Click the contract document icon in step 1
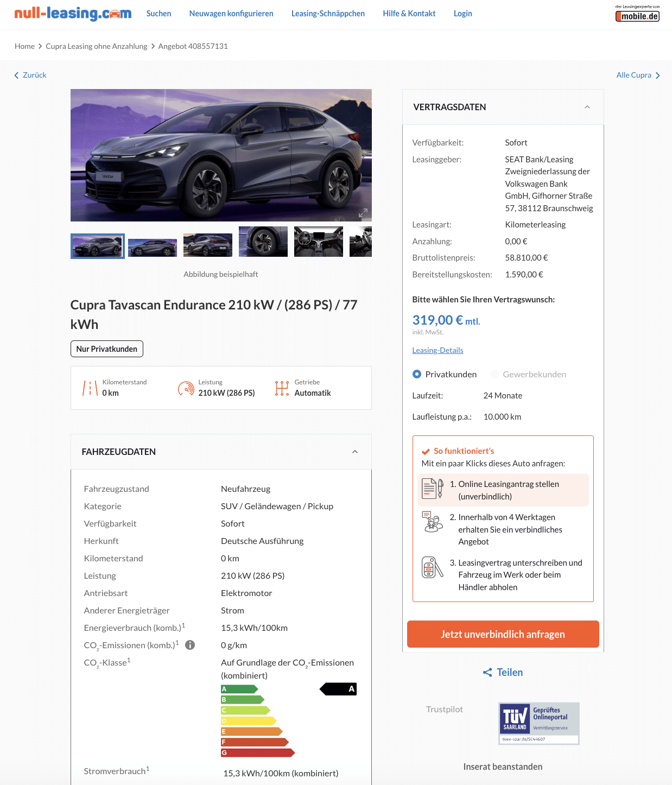The height and width of the screenshot is (785, 672). pyautogui.click(x=433, y=489)
